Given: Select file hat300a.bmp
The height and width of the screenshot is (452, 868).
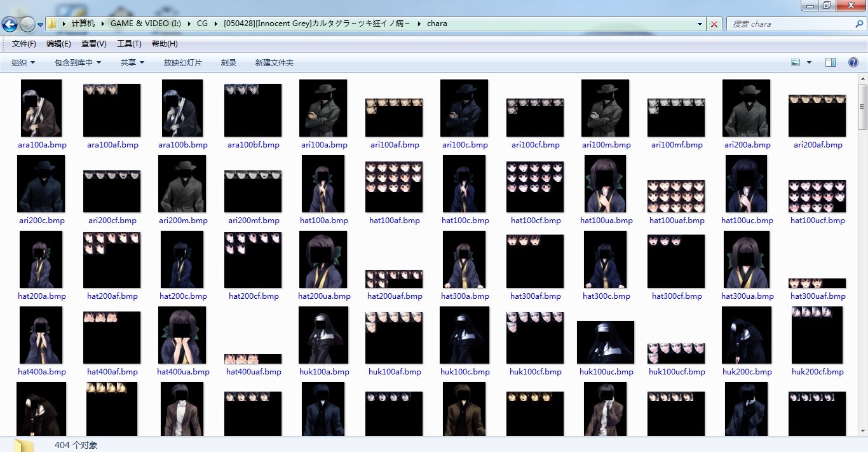Looking at the screenshot, I should tap(465, 259).
